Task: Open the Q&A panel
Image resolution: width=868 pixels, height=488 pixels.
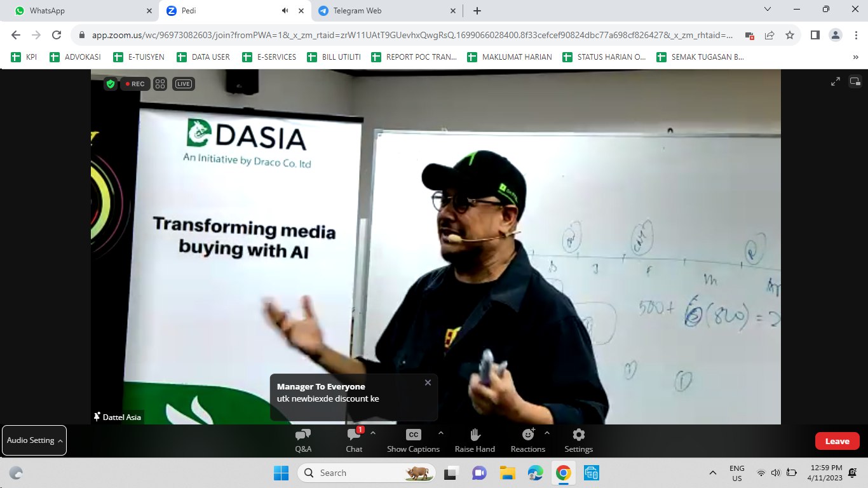Action: point(303,440)
